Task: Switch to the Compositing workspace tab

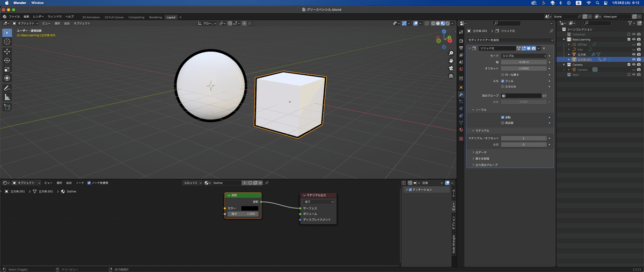Action: point(136,17)
